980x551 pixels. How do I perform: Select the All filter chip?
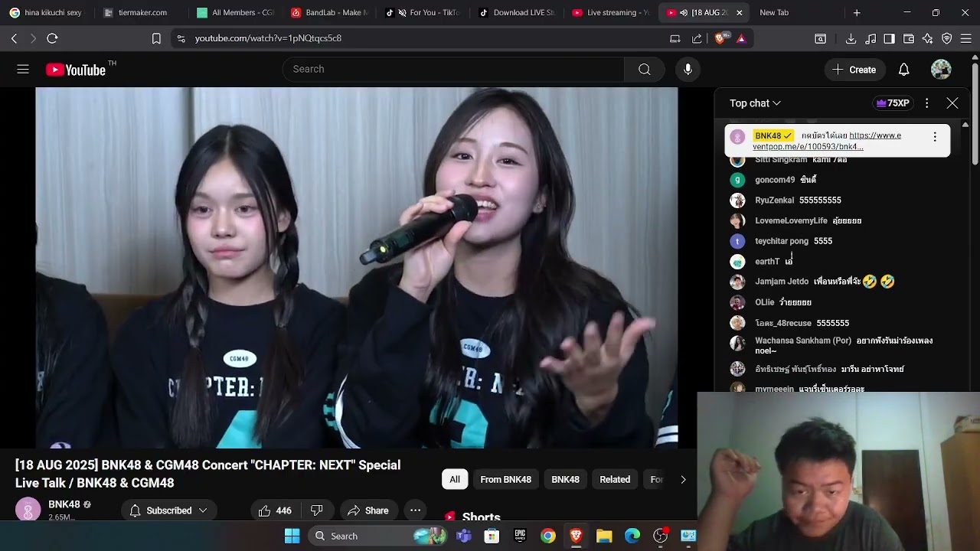(455, 480)
